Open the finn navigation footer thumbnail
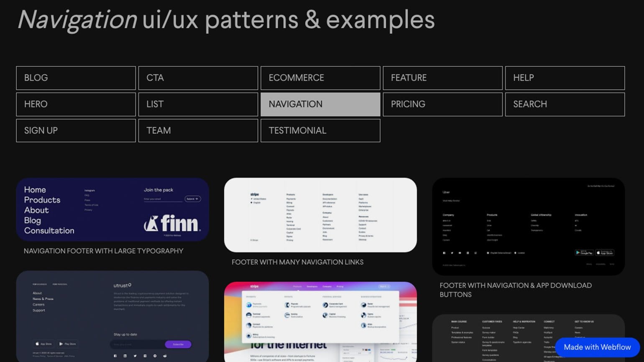The width and height of the screenshot is (644, 362). [112, 209]
